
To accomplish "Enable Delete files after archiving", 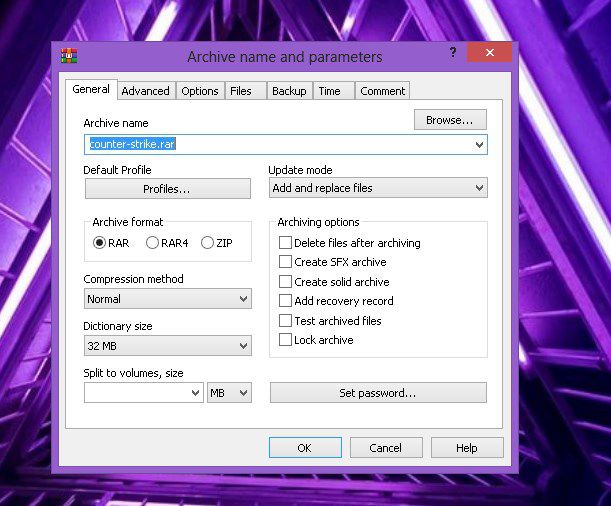I will click(285, 243).
